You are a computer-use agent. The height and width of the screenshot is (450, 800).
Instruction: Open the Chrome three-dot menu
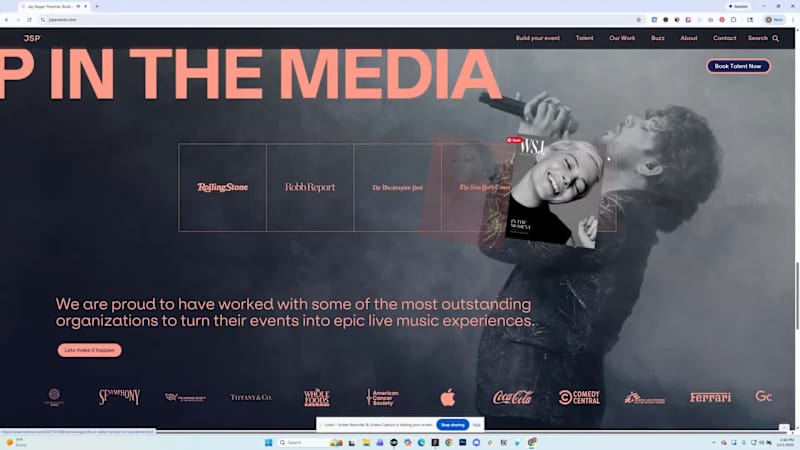point(792,19)
